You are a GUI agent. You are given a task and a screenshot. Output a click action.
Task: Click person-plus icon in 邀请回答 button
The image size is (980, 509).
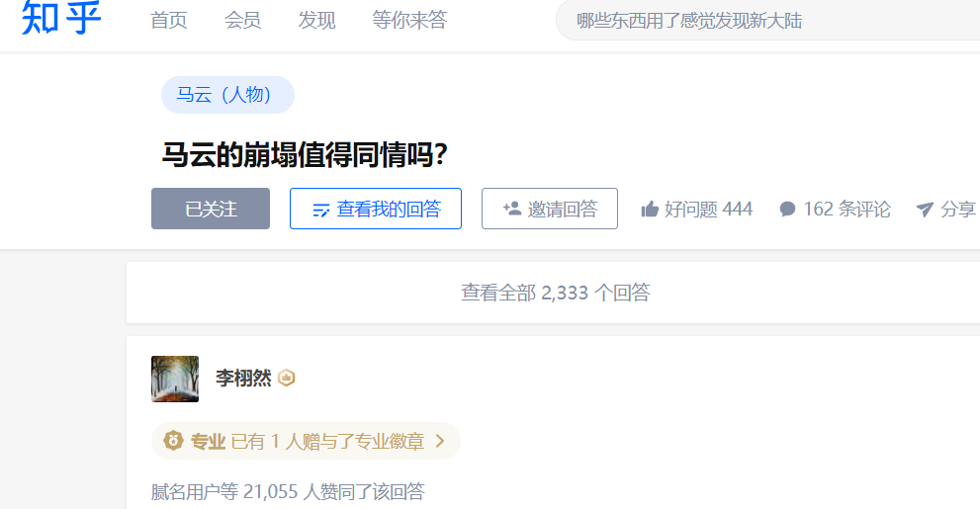tap(512, 208)
